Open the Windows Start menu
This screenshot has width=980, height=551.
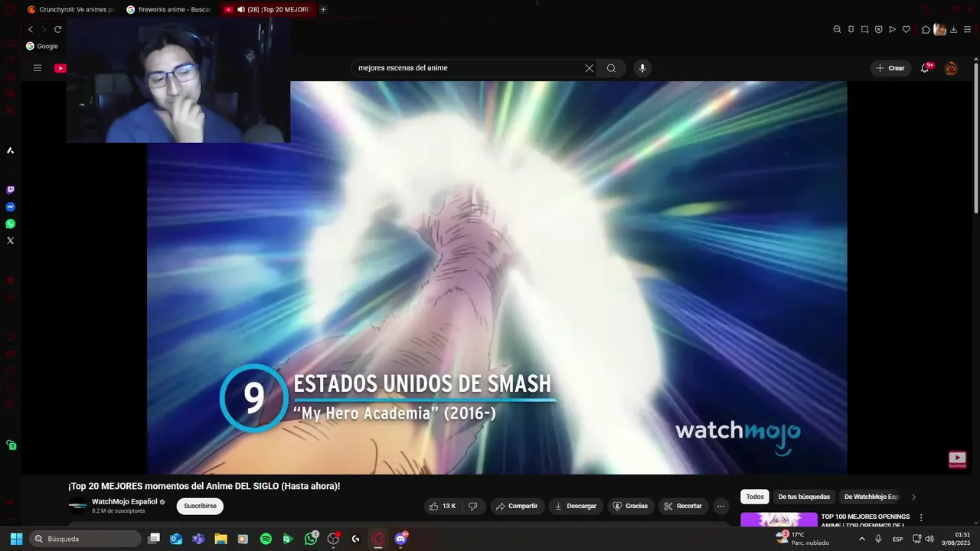[16, 539]
